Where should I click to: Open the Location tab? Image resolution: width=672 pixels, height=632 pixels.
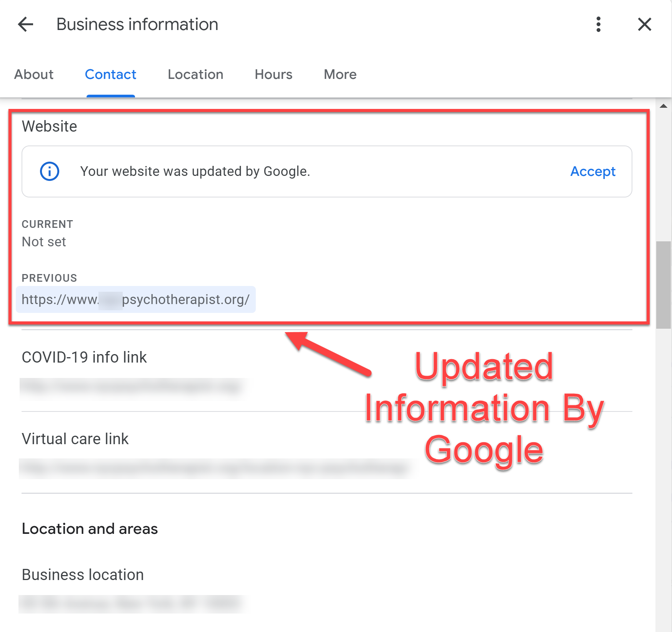(x=195, y=74)
